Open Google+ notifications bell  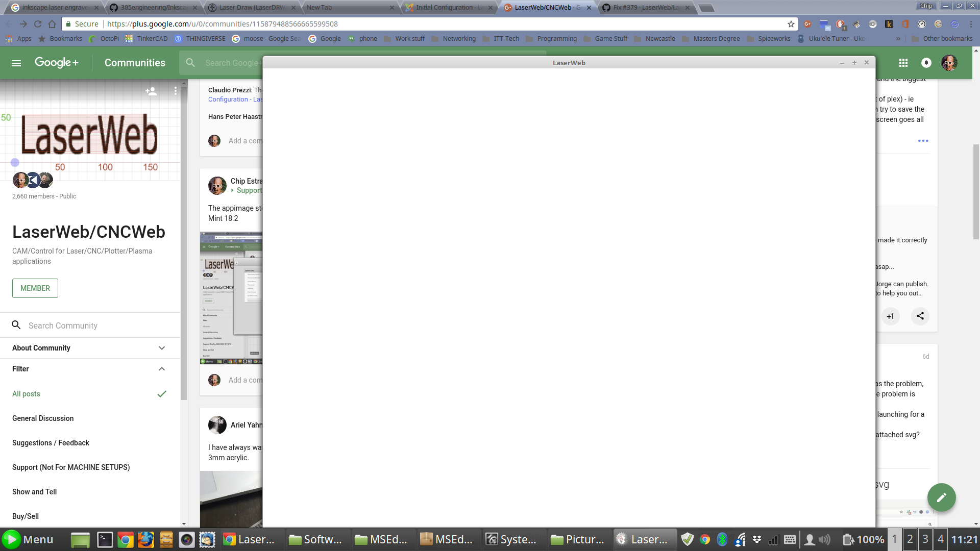point(926,63)
